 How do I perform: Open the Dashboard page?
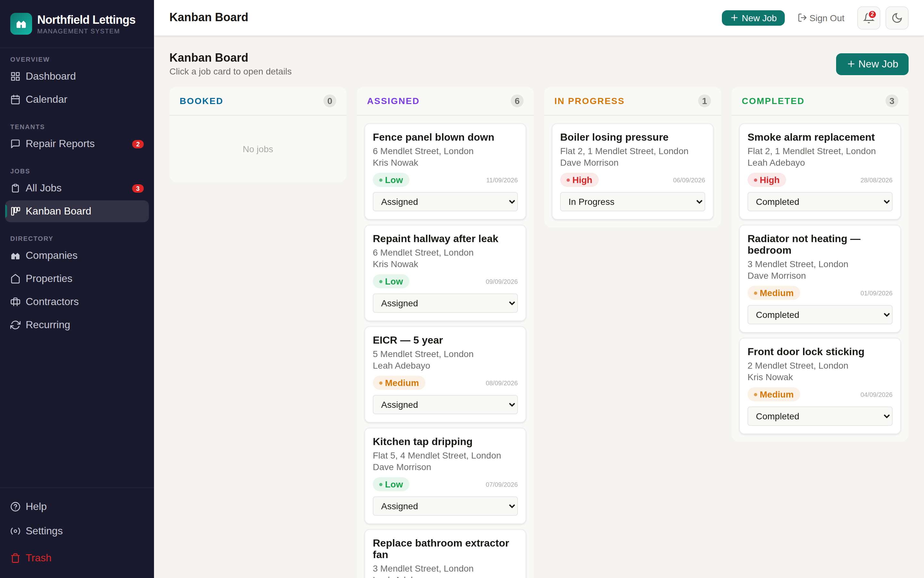click(x=77, y=76)
